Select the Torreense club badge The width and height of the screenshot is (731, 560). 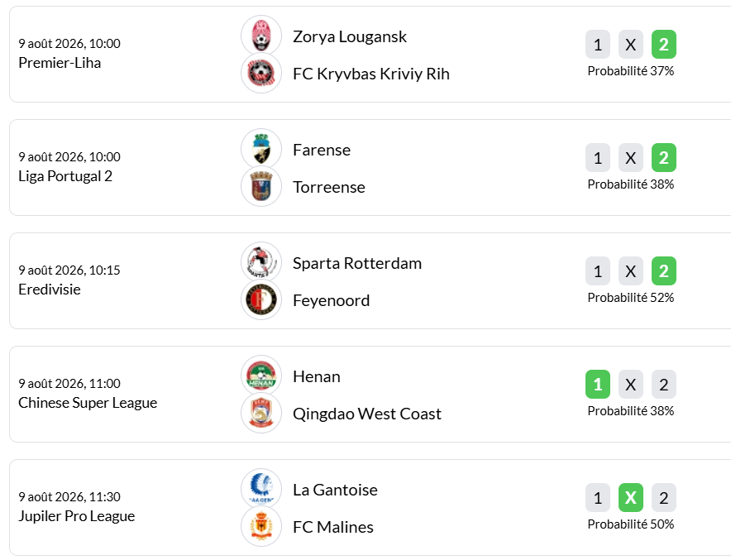(261, 186)
